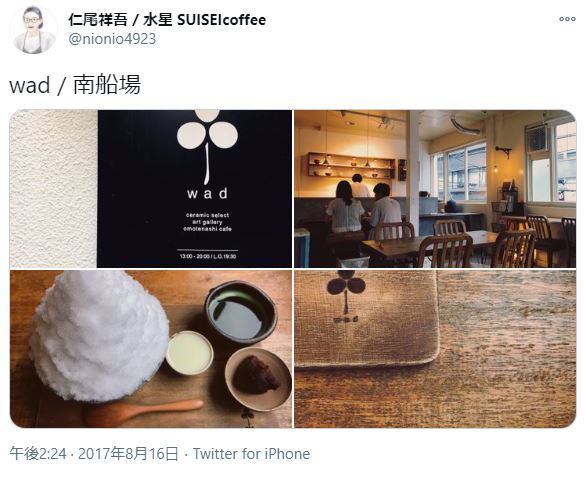Click the profile avatar illustration
The width and height of the screenshot is (584, 477).
[34, 30]
